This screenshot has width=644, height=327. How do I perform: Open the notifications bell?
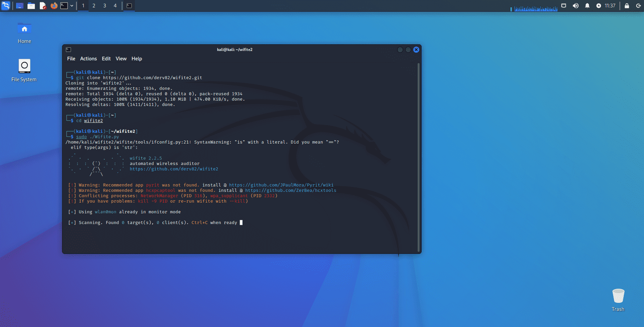[x=587, y=6]
